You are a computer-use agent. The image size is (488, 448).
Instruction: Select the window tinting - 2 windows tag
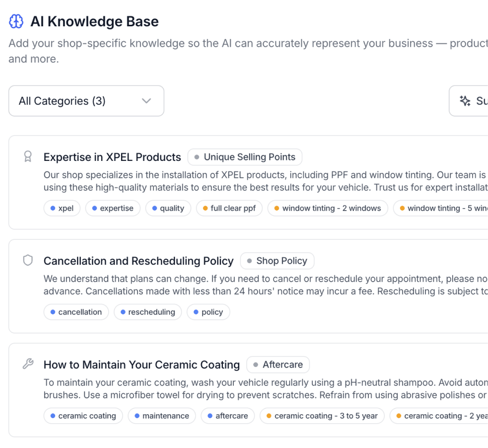tap(328, 208)
